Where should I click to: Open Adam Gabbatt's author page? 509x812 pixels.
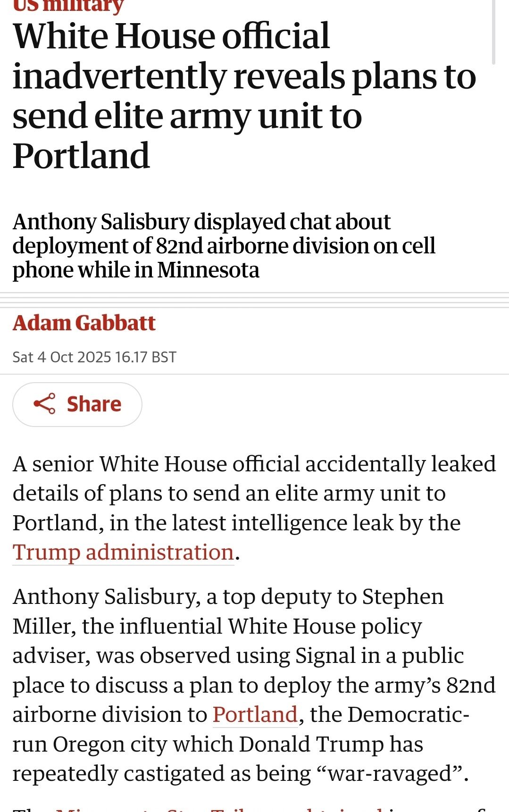[x=84, y=323]
